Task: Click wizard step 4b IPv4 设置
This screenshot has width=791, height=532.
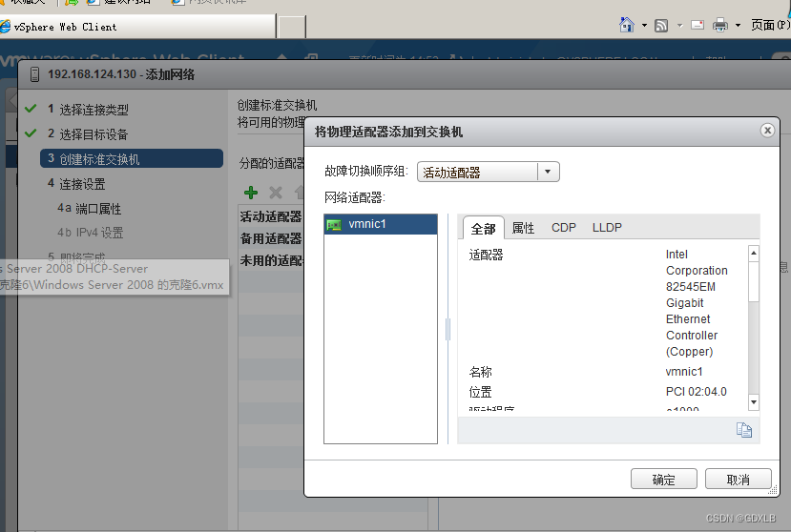Action: pyautogui.click(x=91, y=233)
